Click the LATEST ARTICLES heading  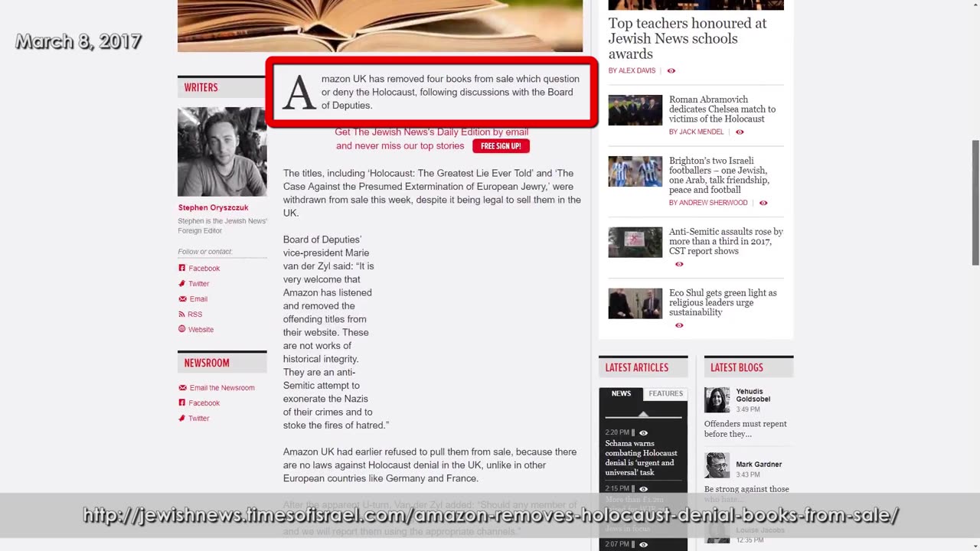click(x=637, y=367)
